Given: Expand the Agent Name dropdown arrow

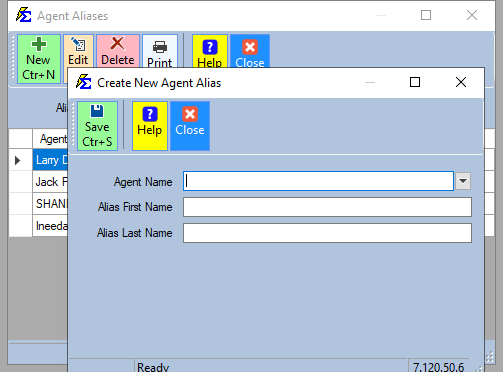Looking at the screenshot, I should pyautogui.click(x=463, y=181).
